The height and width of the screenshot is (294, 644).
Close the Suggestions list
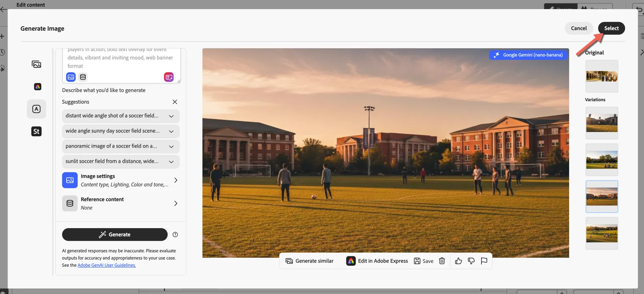[x=175, y=102]
